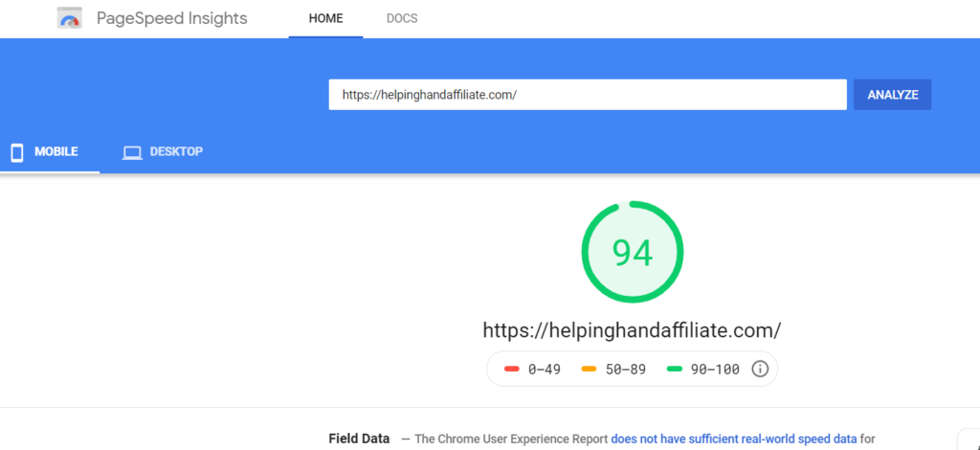Click the URL input field

[588, 95]
